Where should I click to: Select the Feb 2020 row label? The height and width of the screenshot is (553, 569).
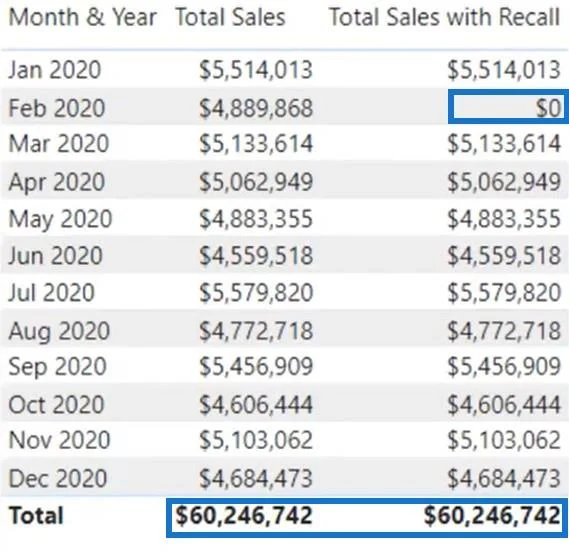57,108
